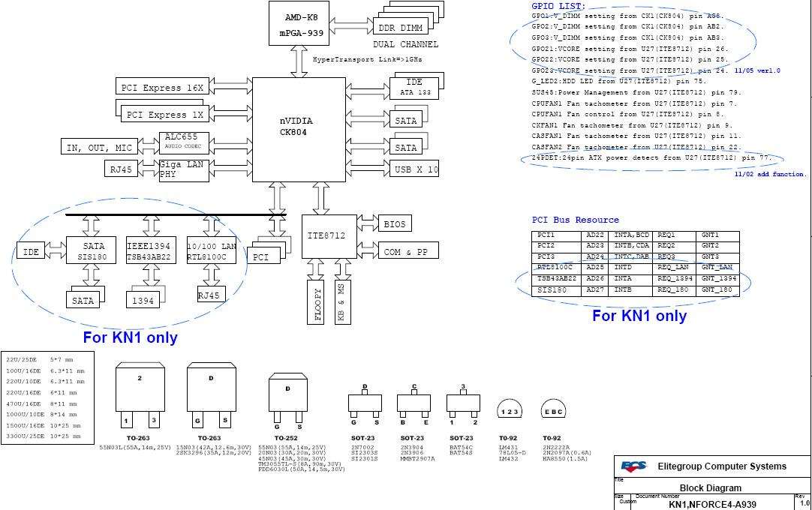Select the TO-92 outline labeled E B C
The width and height of the screenshot is (812, 510).
point(553,409)
